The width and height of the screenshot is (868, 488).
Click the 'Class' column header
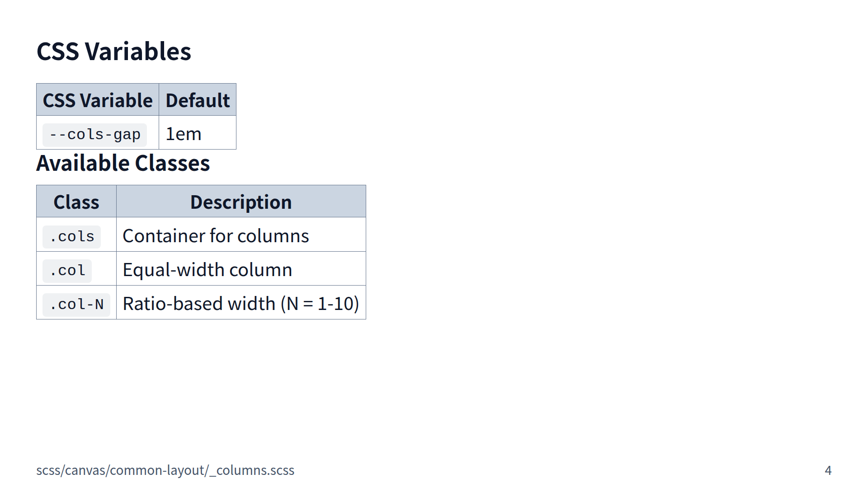click(x=76, y=202)
